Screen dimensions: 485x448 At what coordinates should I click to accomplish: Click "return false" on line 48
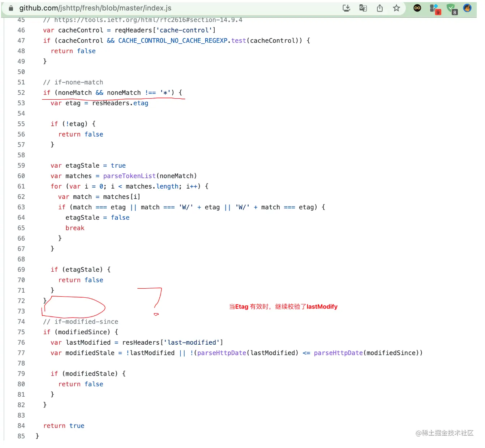(x=73, y=51)
